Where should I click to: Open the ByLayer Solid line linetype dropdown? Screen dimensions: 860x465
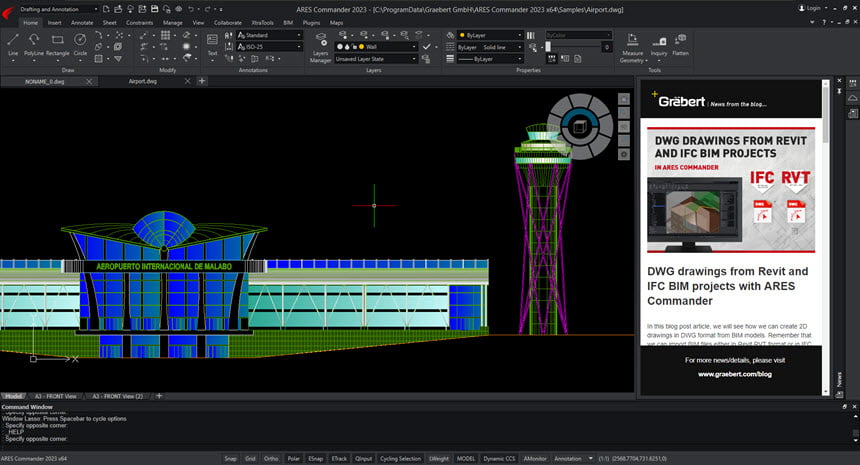point(490,47)
